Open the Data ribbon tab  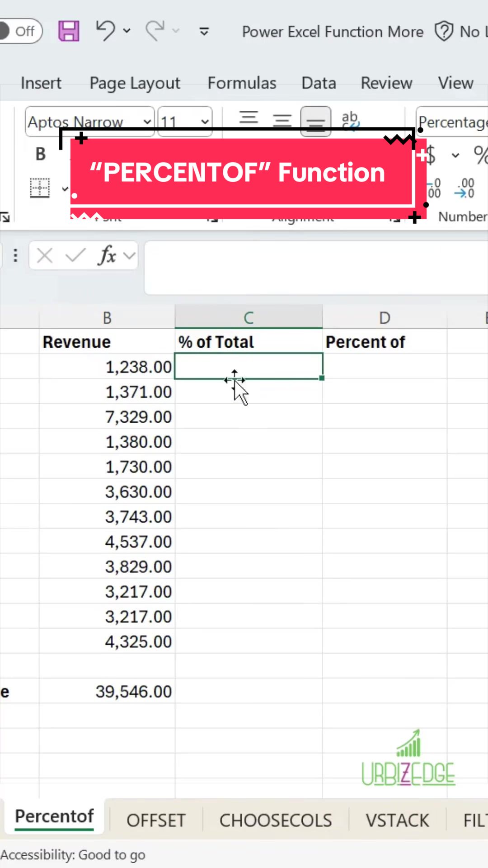[319, 83]
